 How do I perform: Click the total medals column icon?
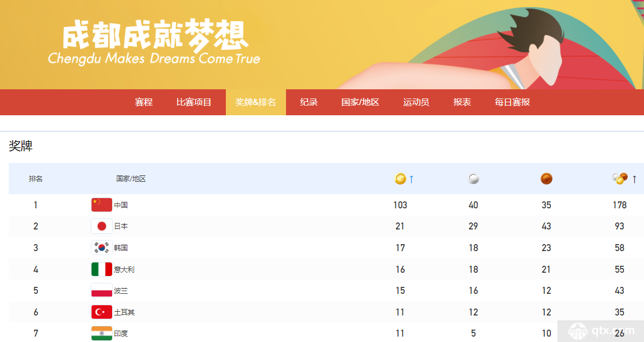coord(620,179)
